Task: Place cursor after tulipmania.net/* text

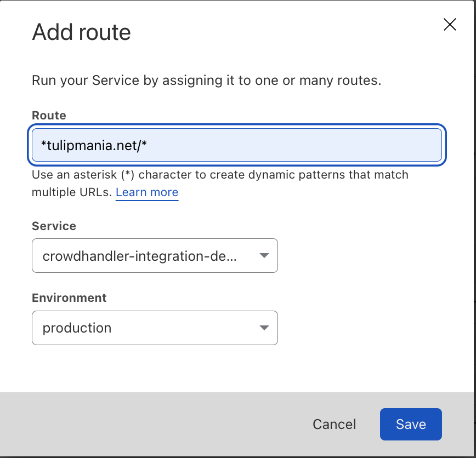Action: [x=148, y=146]
